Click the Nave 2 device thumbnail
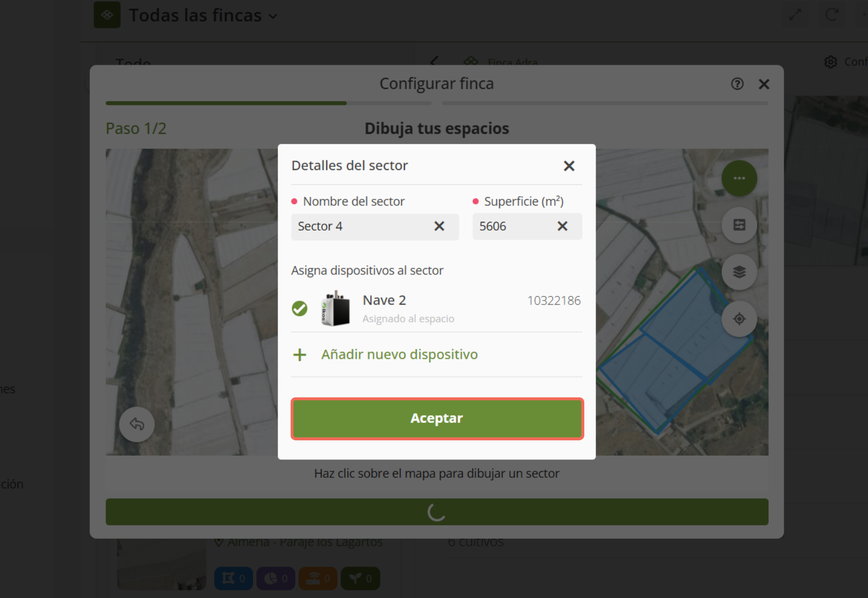Image resolution: width=868 pixels, height=598 pixels. pos(335,308)
